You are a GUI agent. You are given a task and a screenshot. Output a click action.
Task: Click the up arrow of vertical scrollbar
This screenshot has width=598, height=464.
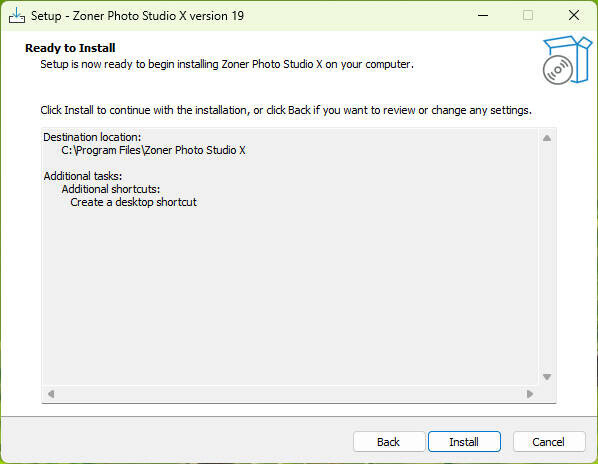point(547,138)
